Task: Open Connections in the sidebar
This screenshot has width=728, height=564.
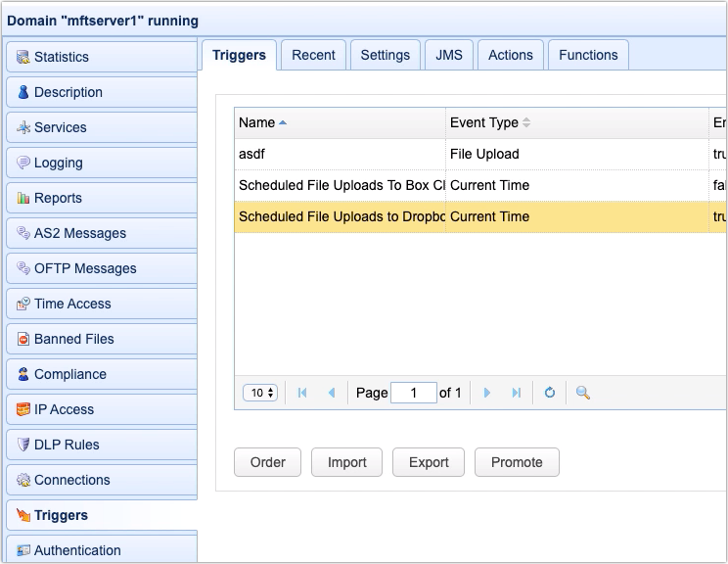Action: click(x=71, y=480)
